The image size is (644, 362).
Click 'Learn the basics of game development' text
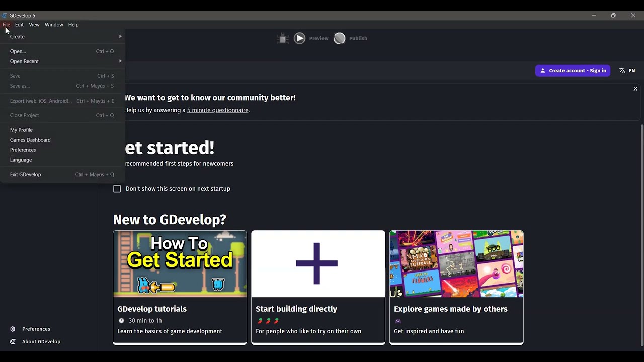(170, 331)
